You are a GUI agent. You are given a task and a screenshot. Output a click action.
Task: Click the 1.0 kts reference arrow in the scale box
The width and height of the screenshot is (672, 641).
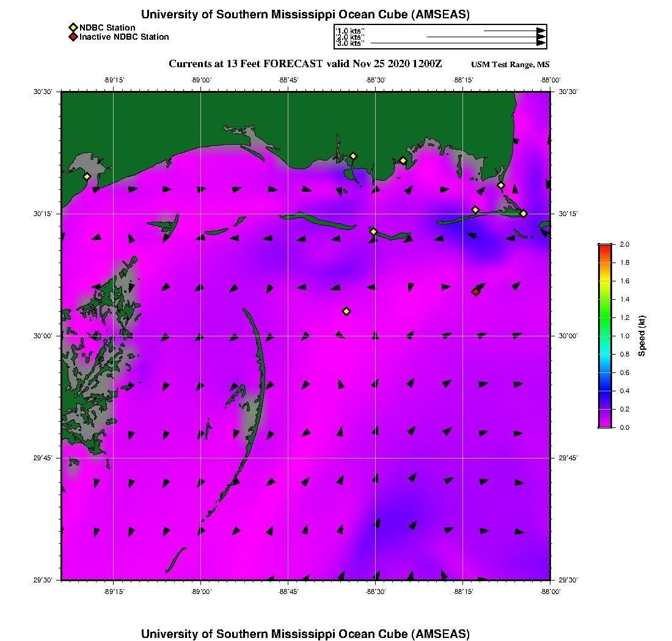513,31
